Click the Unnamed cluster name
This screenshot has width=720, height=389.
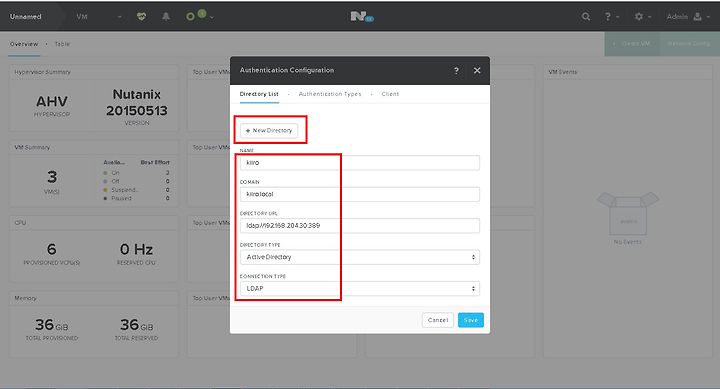pyautogui.click(x=26, y=17)
